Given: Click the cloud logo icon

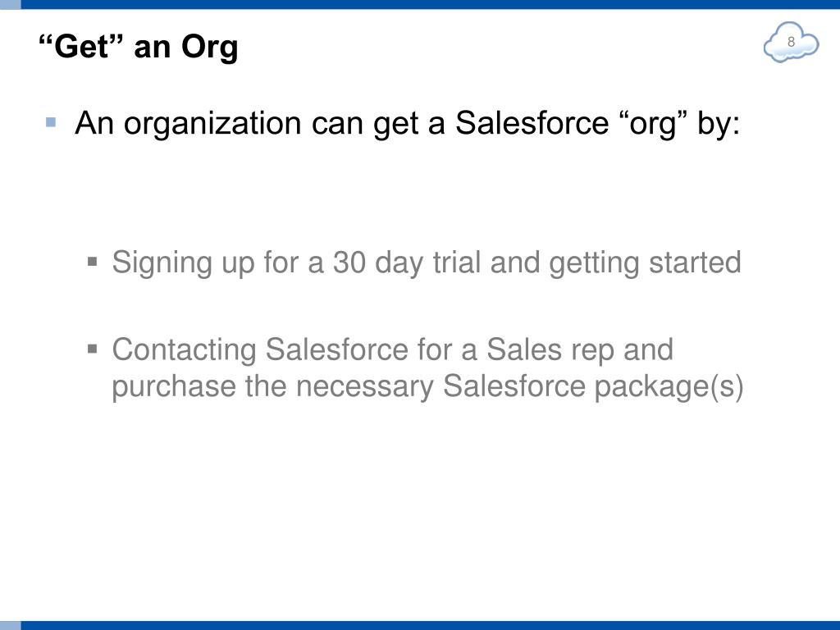Looking at the screenshot, I should click(792, 43).
